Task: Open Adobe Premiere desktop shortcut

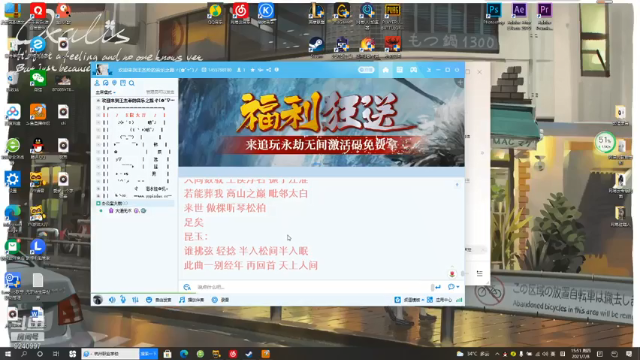Action: [544, 16]
